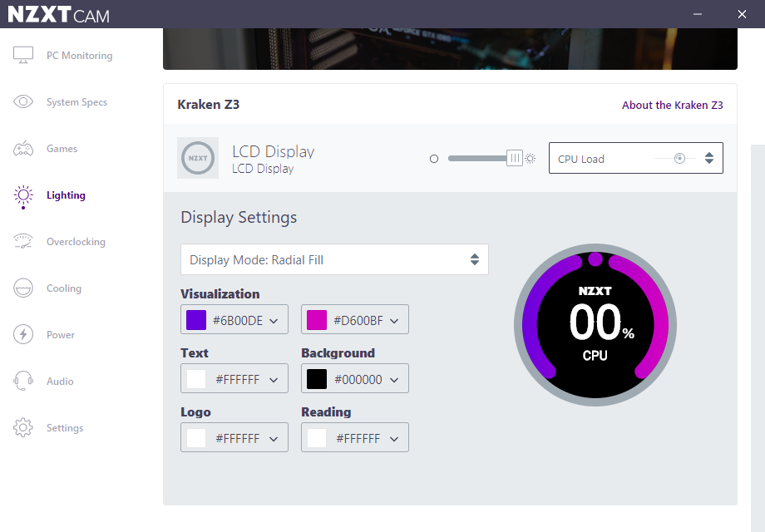Click the vertical scrollbar on right
Screen dimensions: 765x532
[758, 337]
